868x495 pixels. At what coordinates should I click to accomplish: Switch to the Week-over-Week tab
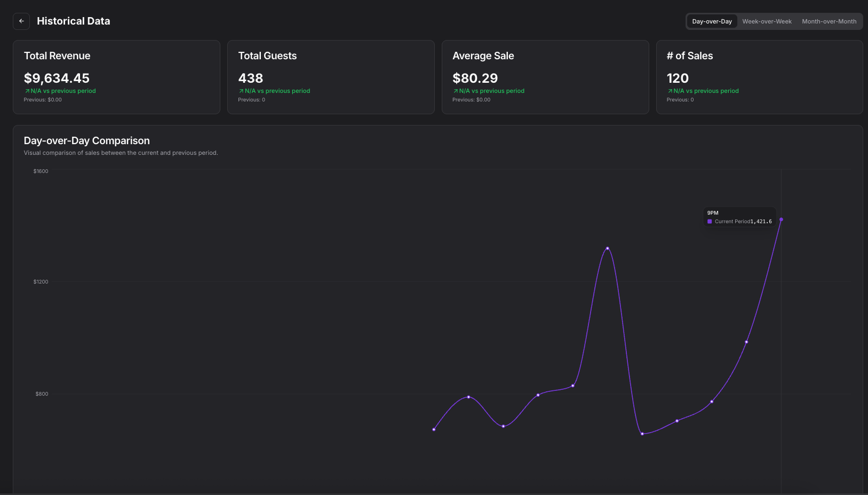767,21
